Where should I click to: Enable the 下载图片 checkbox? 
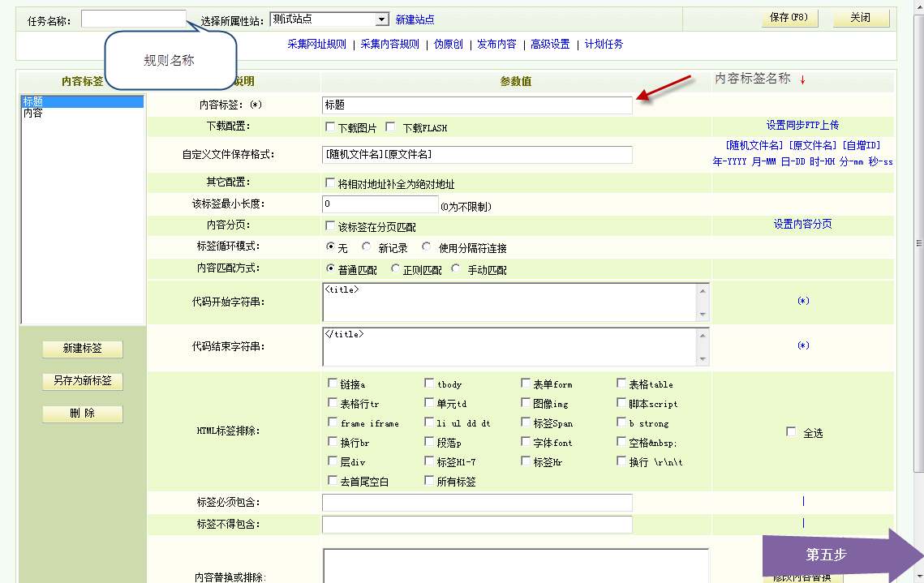pyautogui.click(x=330, y=126)
